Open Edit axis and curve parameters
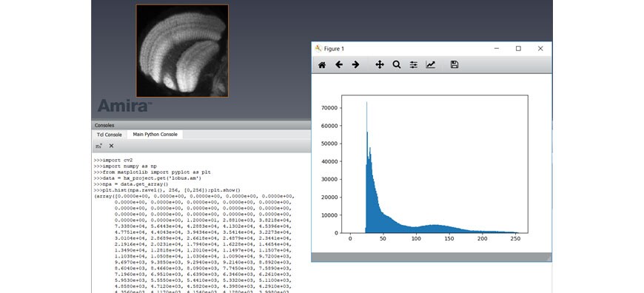This screenshot has width=644, height=293. (430, 65)
